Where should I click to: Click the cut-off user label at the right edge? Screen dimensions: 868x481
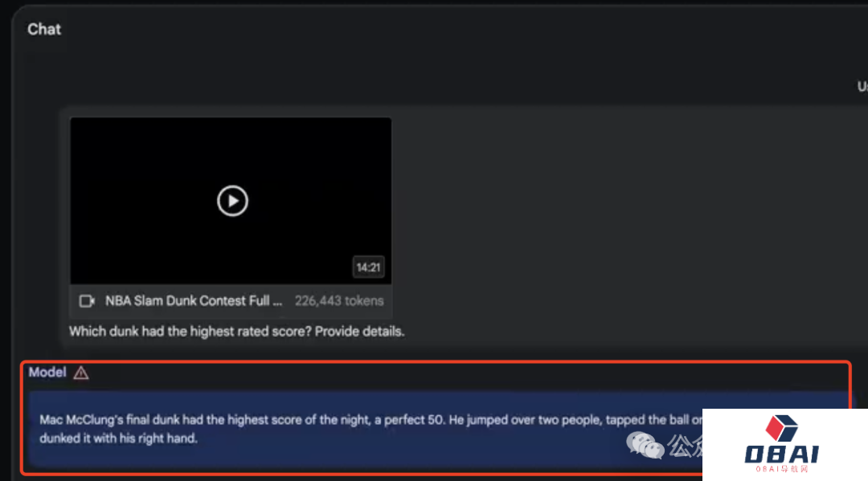[x=862, y=87]
